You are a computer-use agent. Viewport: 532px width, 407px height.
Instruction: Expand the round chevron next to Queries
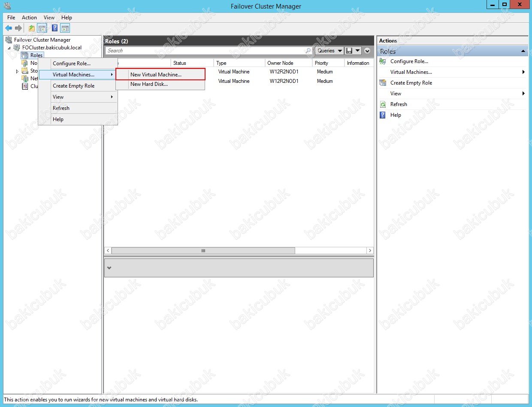point(367,51)
